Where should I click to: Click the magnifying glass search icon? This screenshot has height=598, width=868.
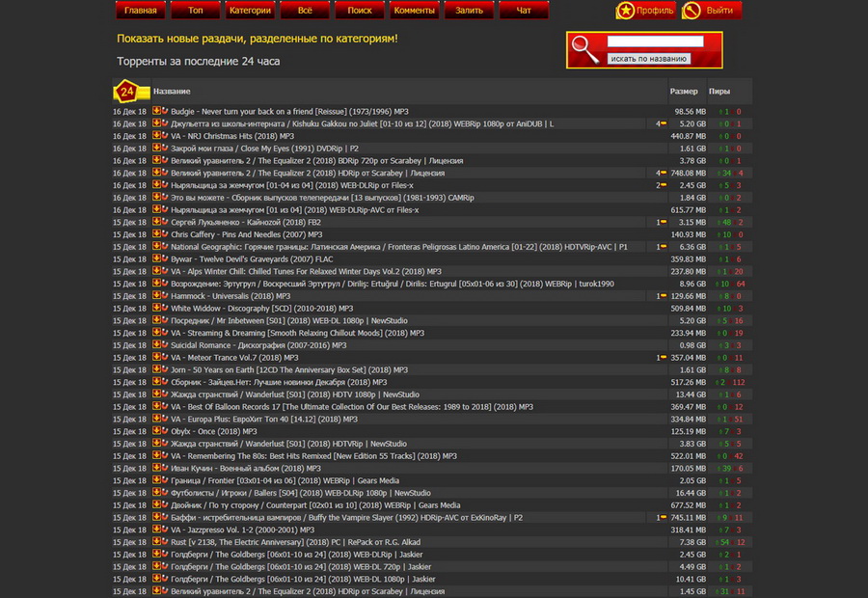585,50
